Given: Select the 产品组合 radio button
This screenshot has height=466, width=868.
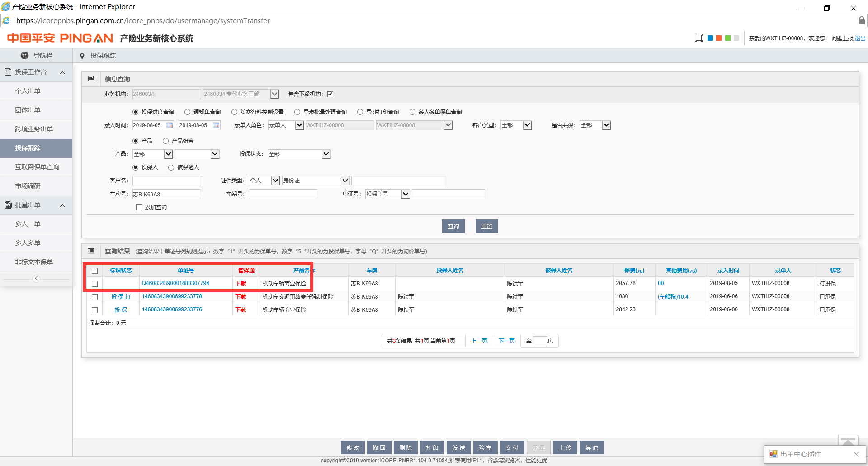Looking at the screenshot, I should coord(165,141).
